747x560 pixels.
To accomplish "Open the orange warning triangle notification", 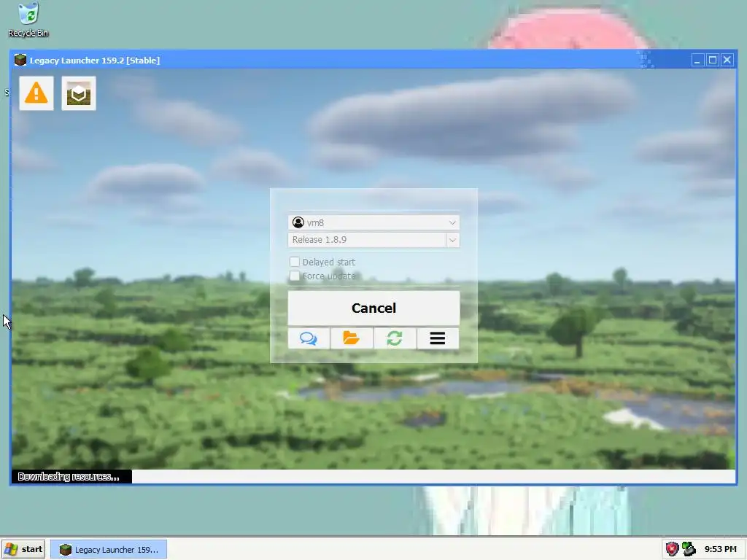I will (x=36, y=93).
